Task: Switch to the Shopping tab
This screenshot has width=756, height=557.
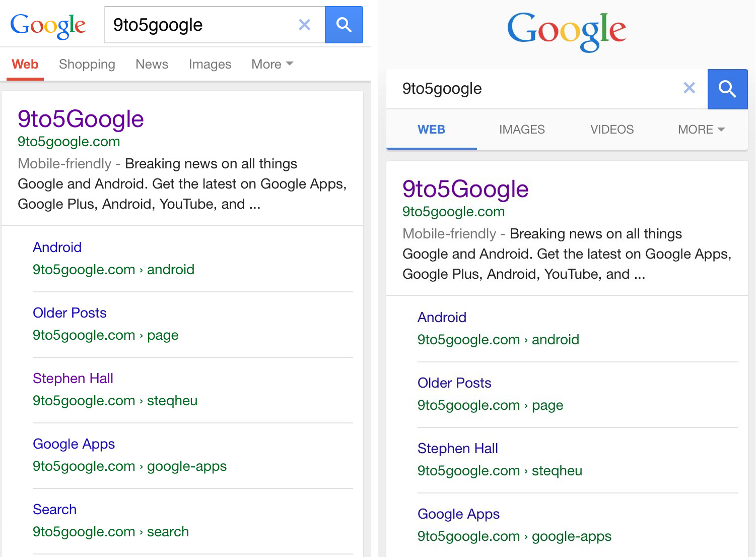Action: tap(87, 64)
